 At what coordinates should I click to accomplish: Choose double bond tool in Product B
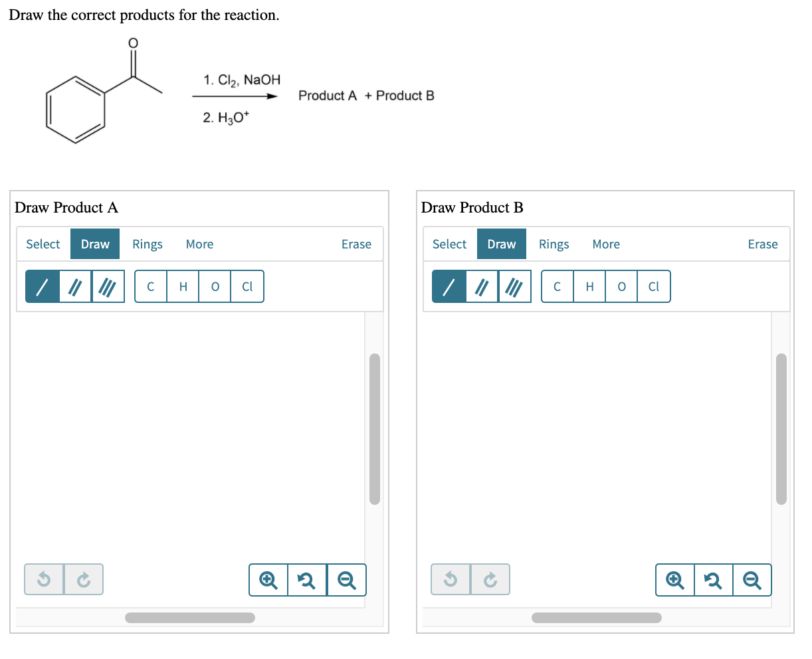point(482,286)
